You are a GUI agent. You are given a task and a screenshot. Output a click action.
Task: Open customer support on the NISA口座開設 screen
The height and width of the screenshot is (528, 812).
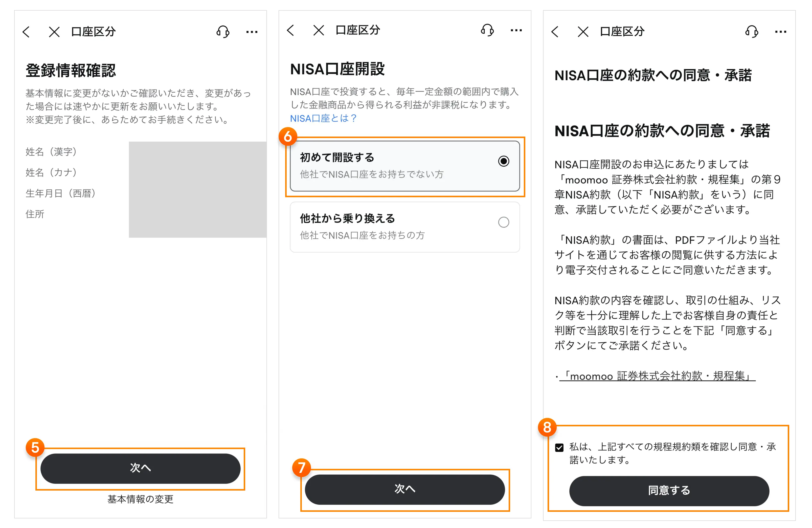pyautogui.click(x=487, y=30)
